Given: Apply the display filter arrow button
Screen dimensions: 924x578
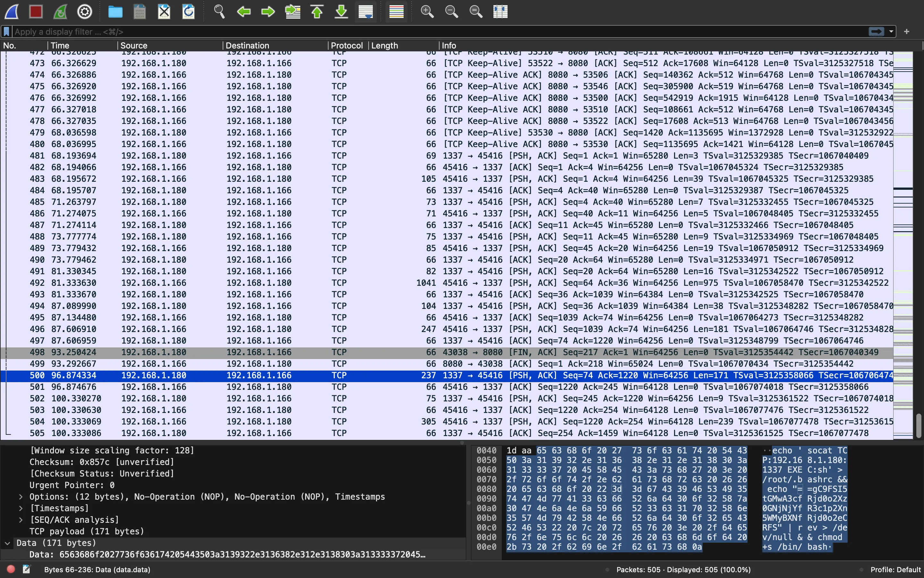Looking at the screenshot, I should (x=876, y=31).
